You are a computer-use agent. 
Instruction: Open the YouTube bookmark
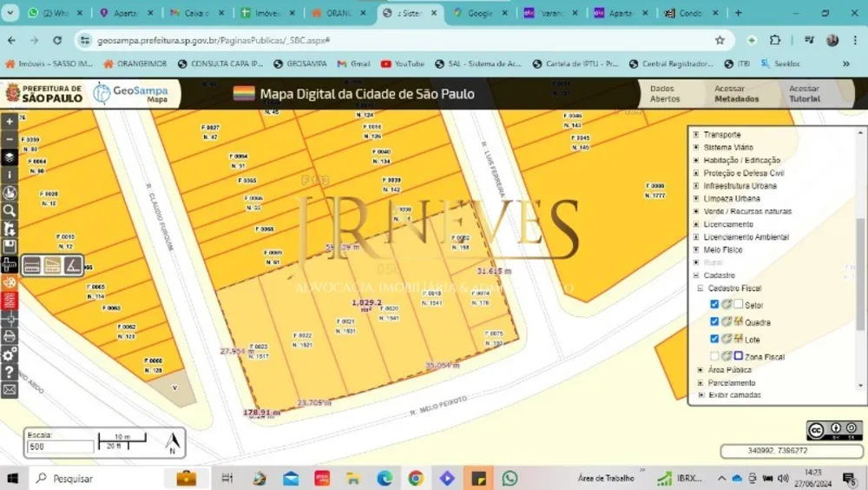(x=403, y=63)
